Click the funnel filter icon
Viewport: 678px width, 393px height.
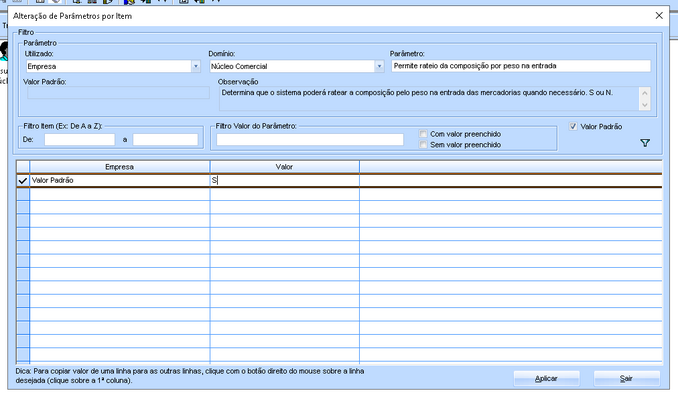coord(645,143)
